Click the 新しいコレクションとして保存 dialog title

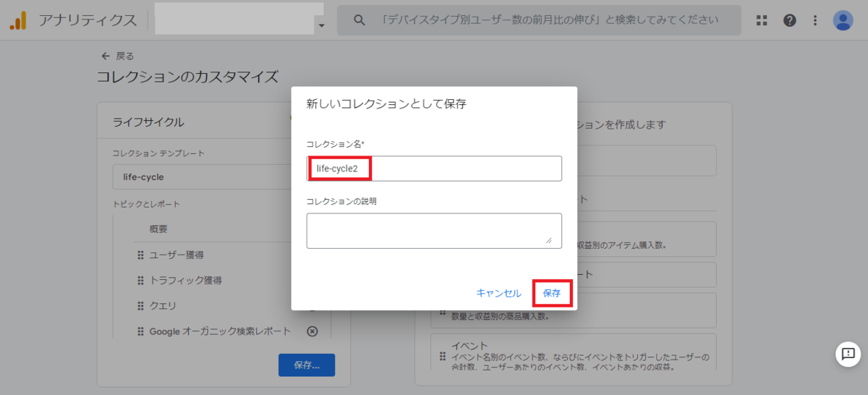(x=386, y=104)
